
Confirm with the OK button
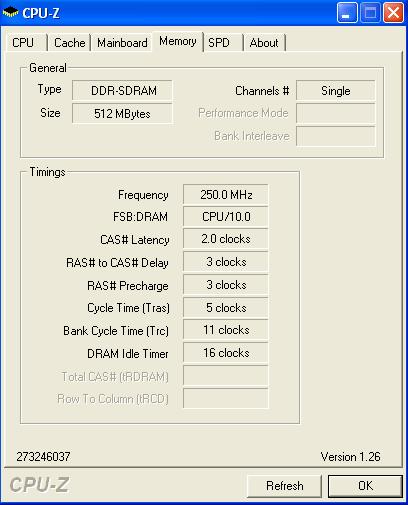[x=365, y=486]
